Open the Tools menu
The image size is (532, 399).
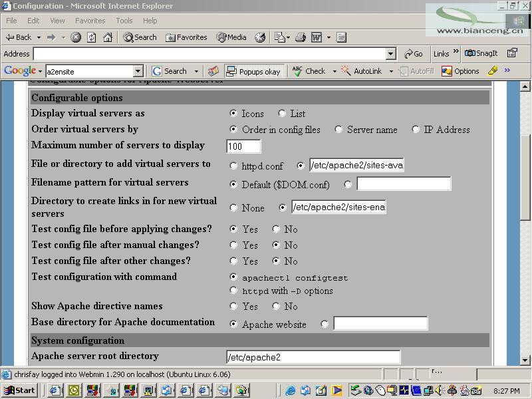124,21
